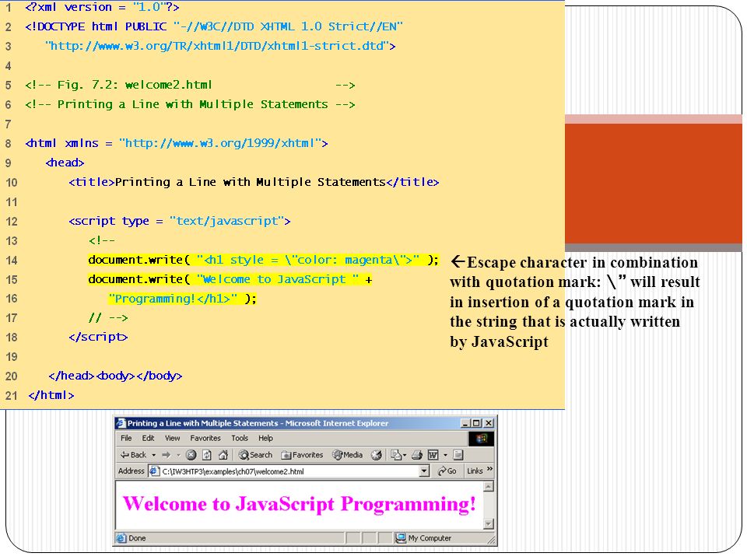The height and width of the screenshot is (560, 747).
Task: Click the address bar containing welcome2.html
Action: pyautogui.click(x=289, y=471)
